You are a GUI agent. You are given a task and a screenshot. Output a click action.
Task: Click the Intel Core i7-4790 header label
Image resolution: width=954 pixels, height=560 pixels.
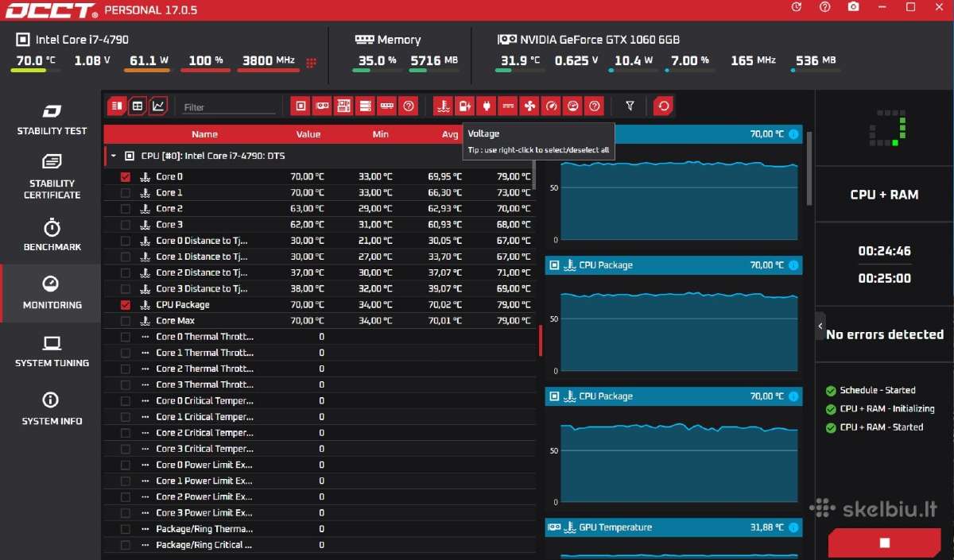click(x=82, y=40)
